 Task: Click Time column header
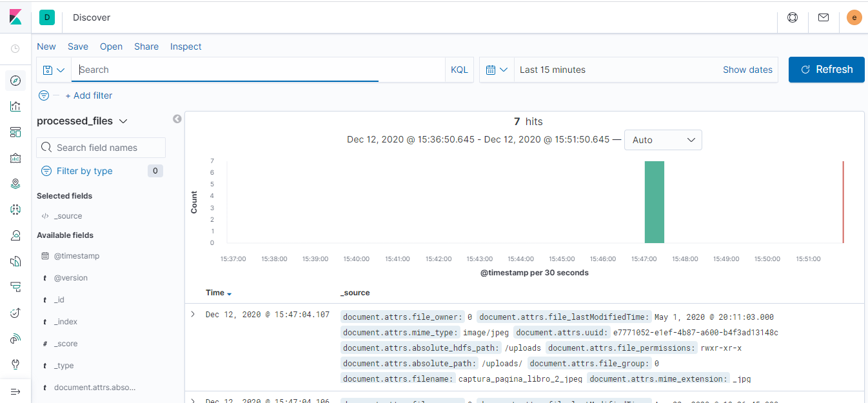pos(215,293)
